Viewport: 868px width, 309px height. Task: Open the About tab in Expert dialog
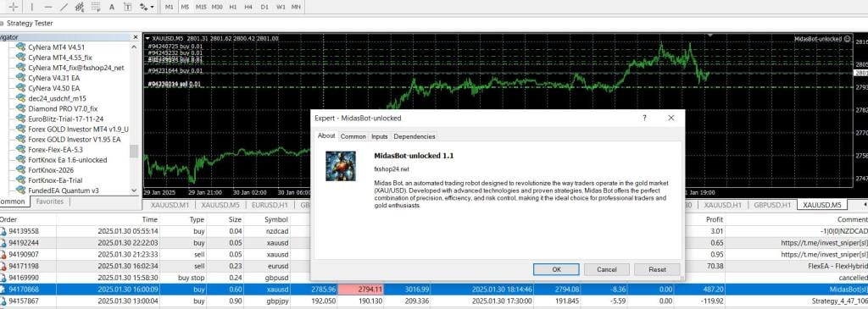pos(326,136)
